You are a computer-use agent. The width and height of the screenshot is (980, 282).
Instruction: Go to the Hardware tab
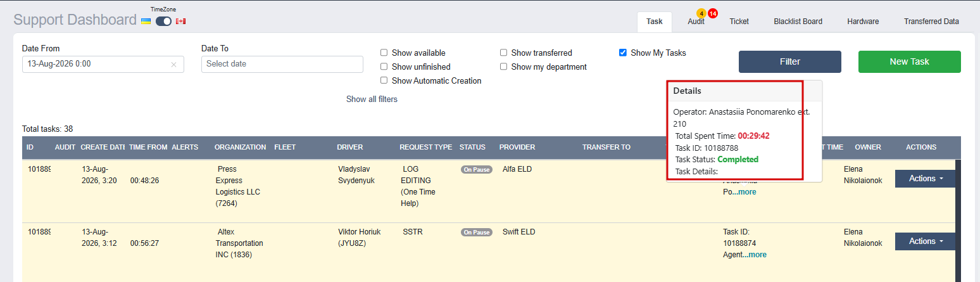point(863,22)
